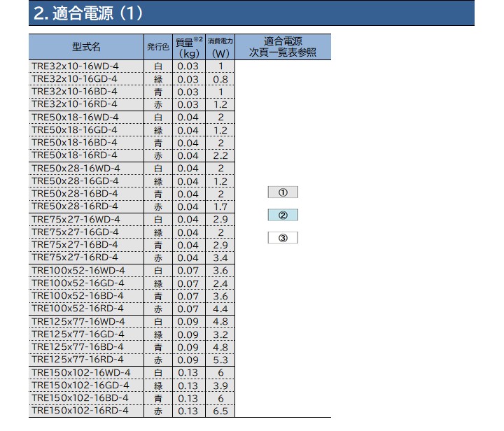
Task: Click 0.07 mass in TRE100x52-16WD-4 row
Action: [x=188, y=271]
